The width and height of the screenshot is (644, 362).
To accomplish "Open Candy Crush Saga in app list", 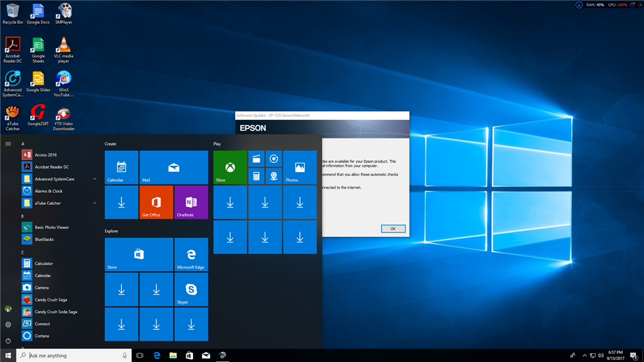I will tap(60, 300).
